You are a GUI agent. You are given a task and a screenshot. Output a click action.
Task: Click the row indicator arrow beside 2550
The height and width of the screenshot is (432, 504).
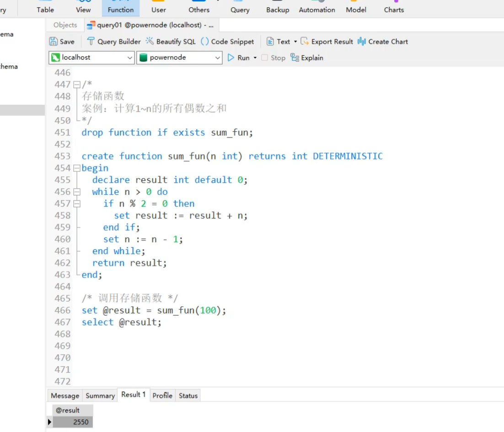[49, 422]
